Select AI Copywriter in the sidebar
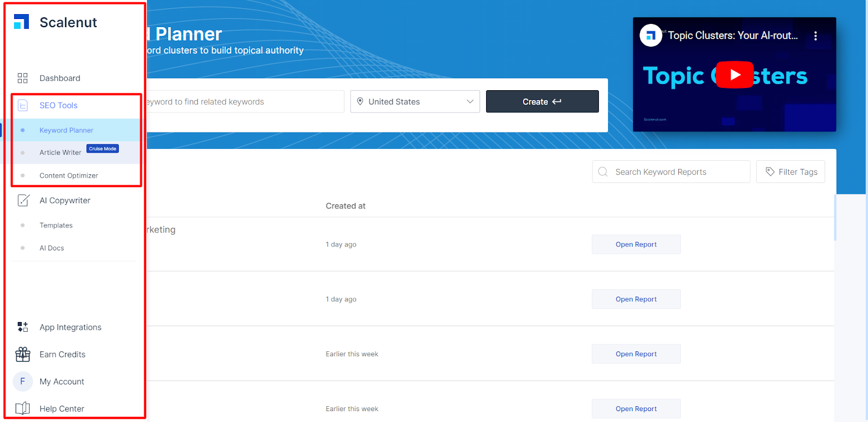 65,200
